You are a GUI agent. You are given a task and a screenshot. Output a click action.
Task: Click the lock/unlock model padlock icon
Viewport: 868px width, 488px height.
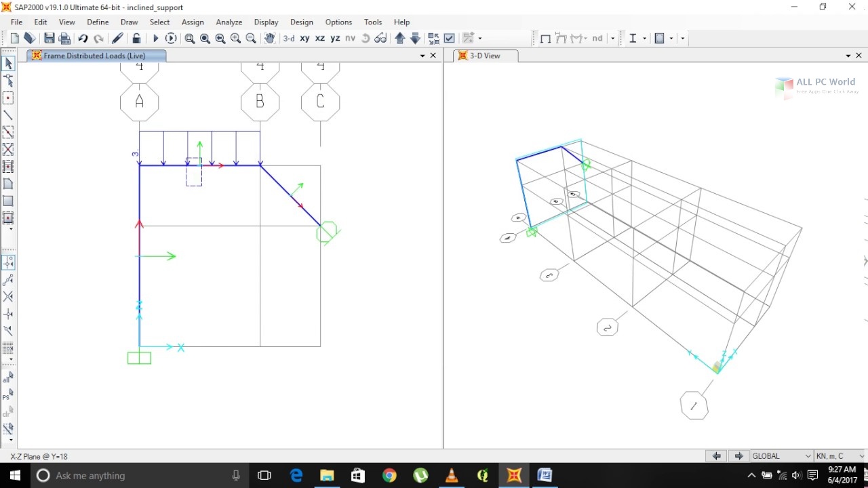[x=136, y=39]
